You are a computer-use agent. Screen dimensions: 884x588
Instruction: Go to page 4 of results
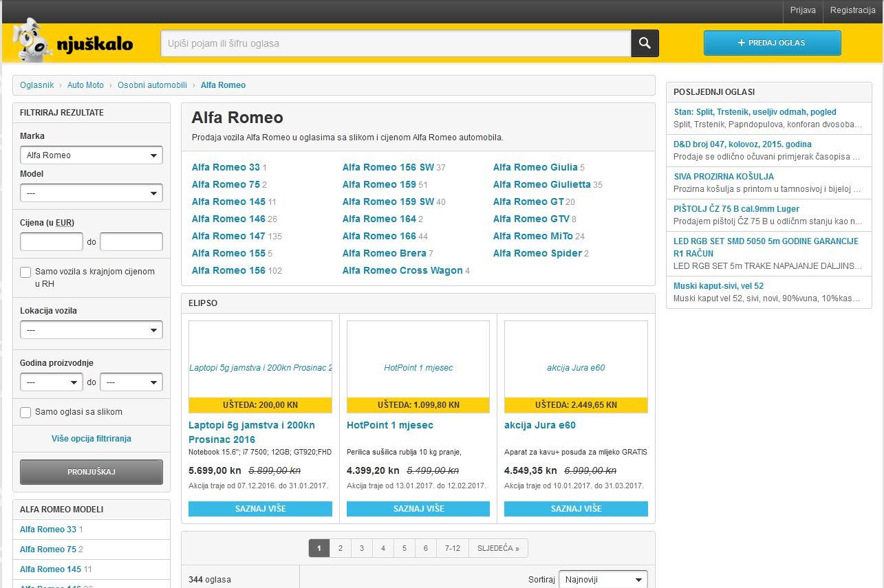pos(382,548)
